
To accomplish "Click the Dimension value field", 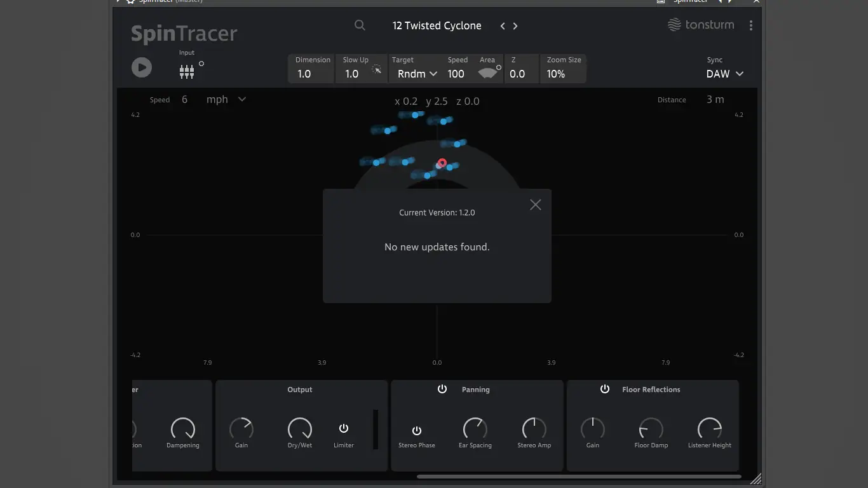I will (304, 74).
